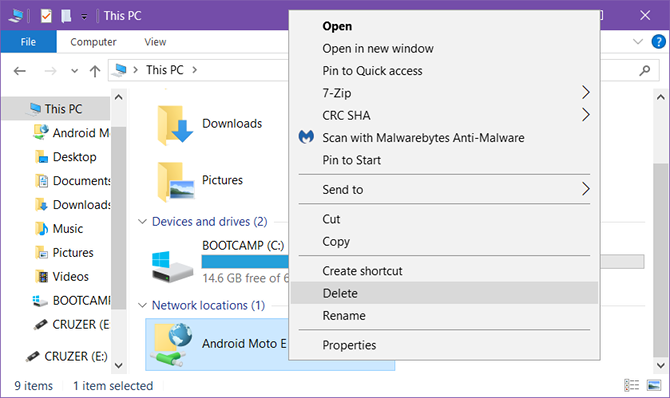Viewport: 670px width, 398px height.
Task: Expand the 7-Zip submenu
Action: click(444, 93)
